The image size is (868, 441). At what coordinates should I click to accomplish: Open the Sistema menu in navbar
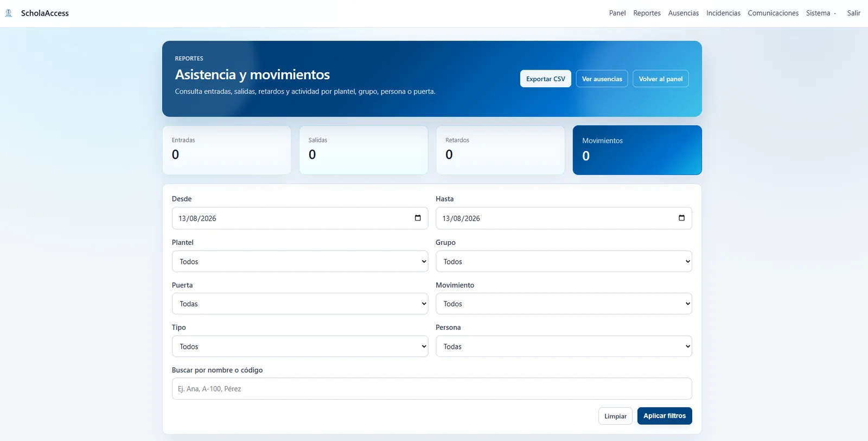[x=821, y=13]
